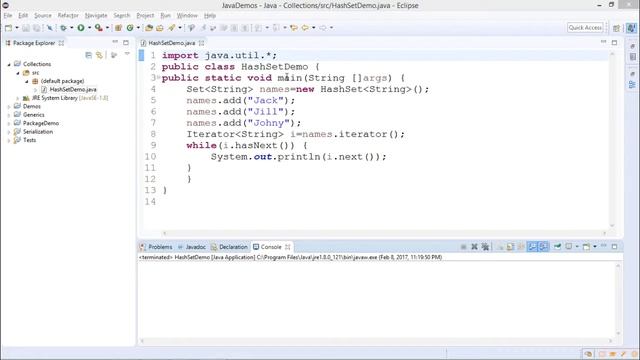Open Package Explorer View Menu triangle
Screen dimensions: 640x360
click(127, 54)
